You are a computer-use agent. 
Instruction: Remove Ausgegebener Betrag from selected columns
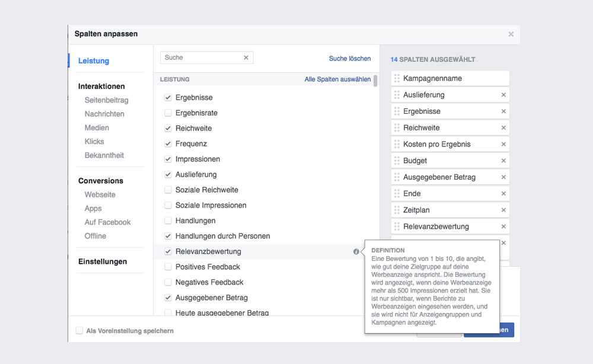pos(503,177)
